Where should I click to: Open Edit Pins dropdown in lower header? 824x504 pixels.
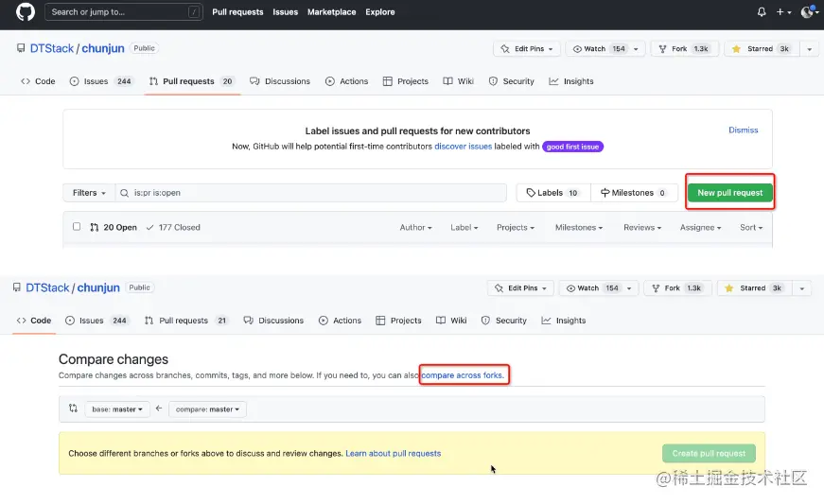coord(520,288)
